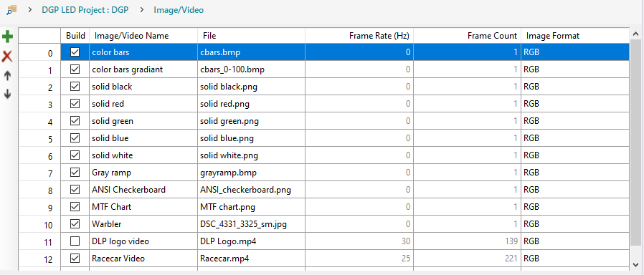The width and height of the screenshot is (644, 275).
Task: Toggle Build checkbox for solid white
Action: 75,155
